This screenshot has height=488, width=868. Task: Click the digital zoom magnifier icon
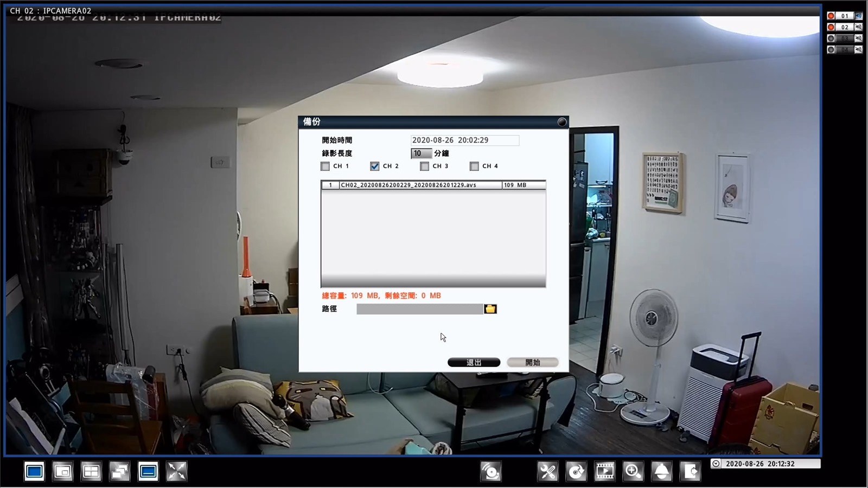point(633,472)
